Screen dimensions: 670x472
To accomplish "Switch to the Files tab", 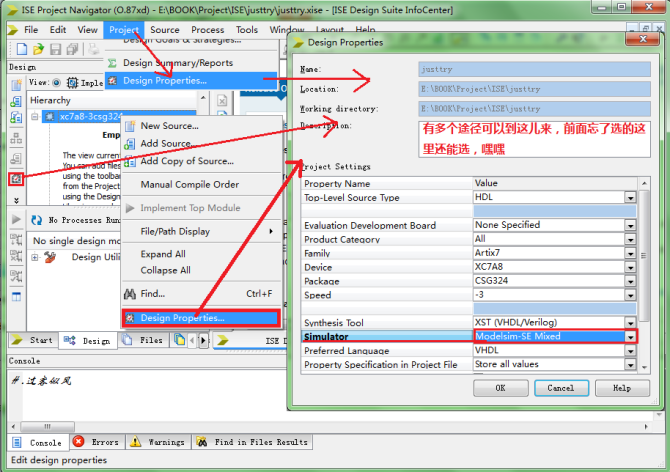I will coord(144,340).
